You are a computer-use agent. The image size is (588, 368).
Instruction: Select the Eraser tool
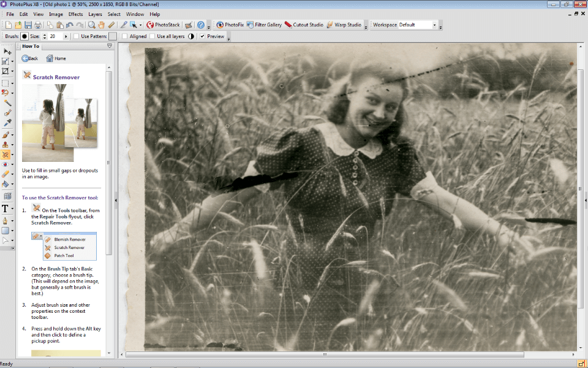coord(6,174)
